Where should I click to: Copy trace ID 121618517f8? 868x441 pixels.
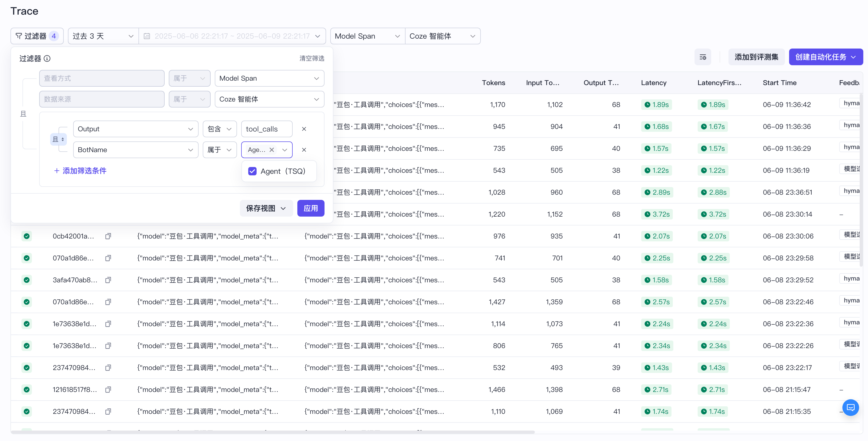tap(108, 390)
